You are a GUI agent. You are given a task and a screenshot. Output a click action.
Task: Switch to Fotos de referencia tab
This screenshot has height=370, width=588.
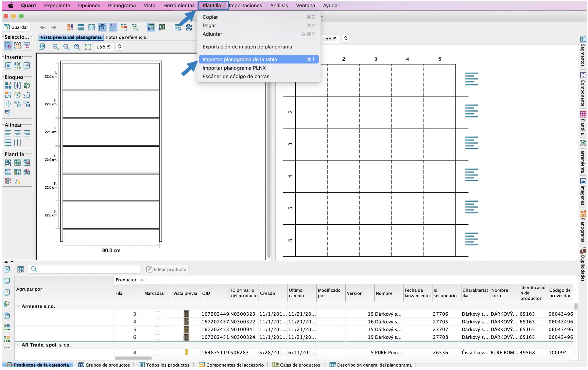[x=126, y=37]
